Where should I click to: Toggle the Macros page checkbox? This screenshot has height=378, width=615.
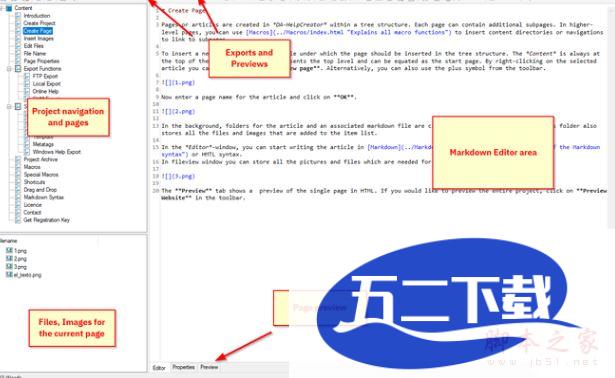[x=18, y=167]
